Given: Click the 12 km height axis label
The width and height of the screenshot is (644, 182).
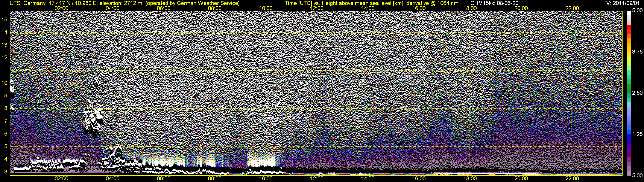Looking at the screenshot, I should pos(5,58).
